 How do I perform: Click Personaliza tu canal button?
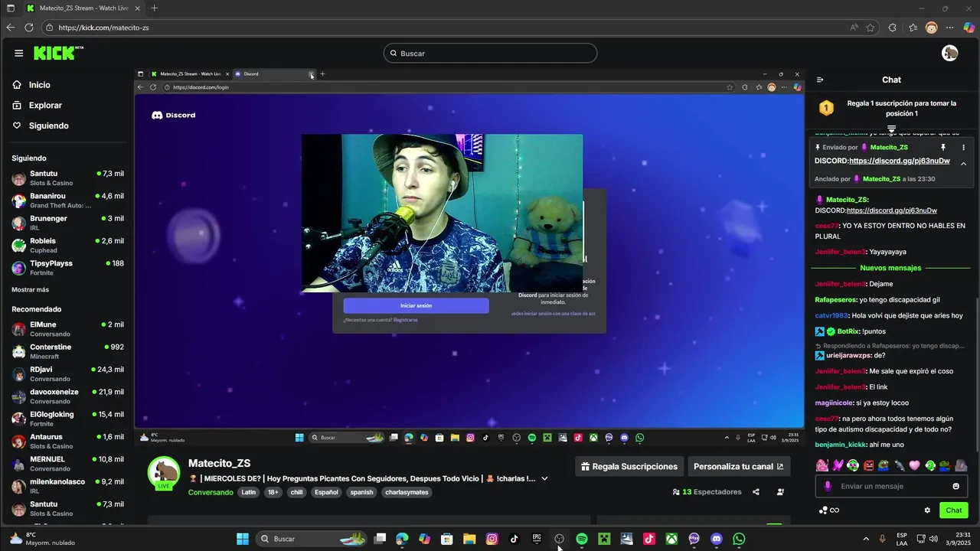pyautogui.click(x=738, y=466)
